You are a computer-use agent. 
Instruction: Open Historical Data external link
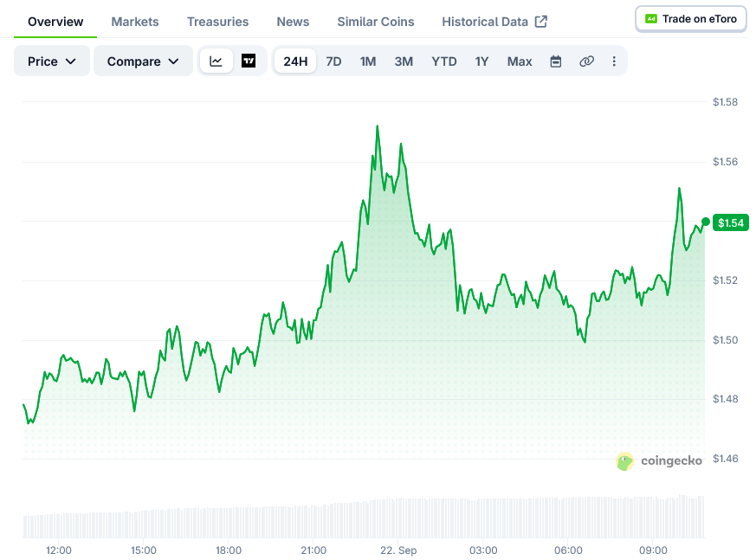(x=494, y=22)
